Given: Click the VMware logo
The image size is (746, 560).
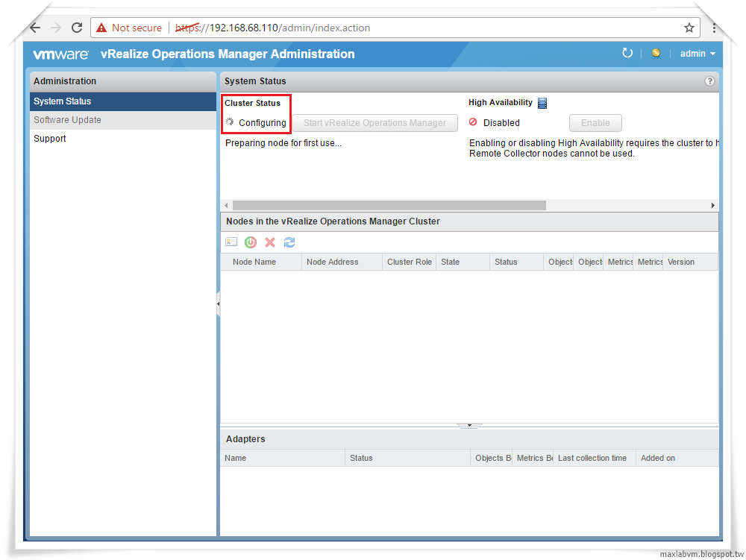Looking at the screenshot, I should pyautogui.click(x=60, y=54).
